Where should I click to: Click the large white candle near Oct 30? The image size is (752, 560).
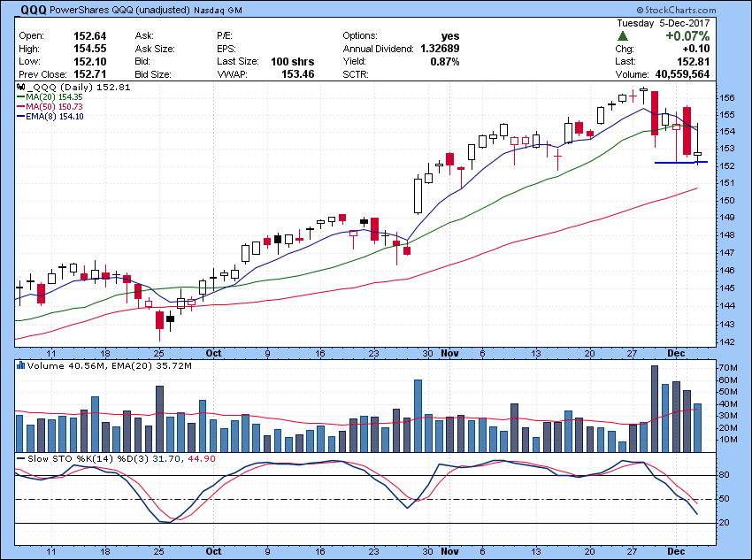(418, 196)
